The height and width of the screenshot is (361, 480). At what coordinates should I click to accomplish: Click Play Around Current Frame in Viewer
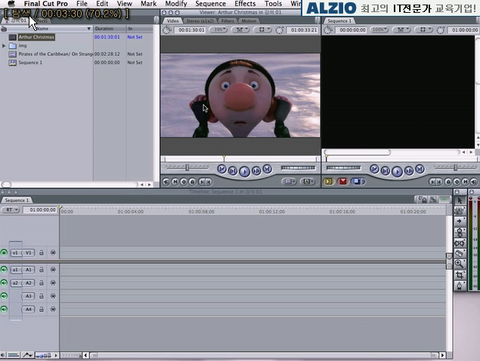click(256, 171)
